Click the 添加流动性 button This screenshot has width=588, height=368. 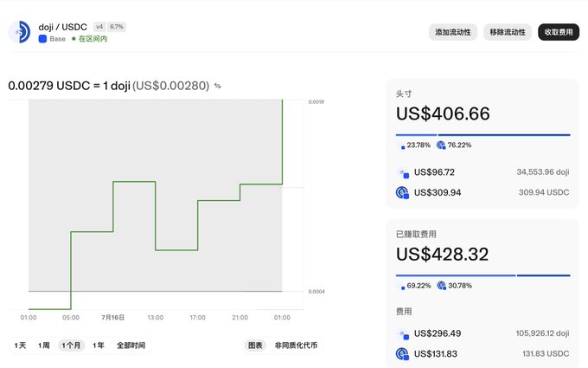452,32
